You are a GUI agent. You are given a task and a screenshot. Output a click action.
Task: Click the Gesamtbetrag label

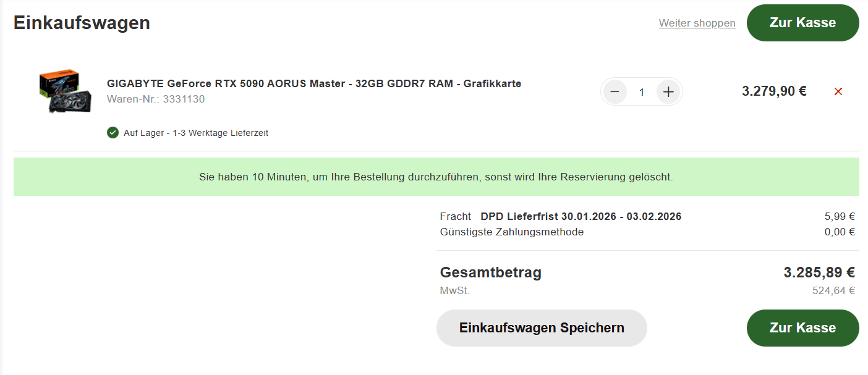click(x=491, y=272)
